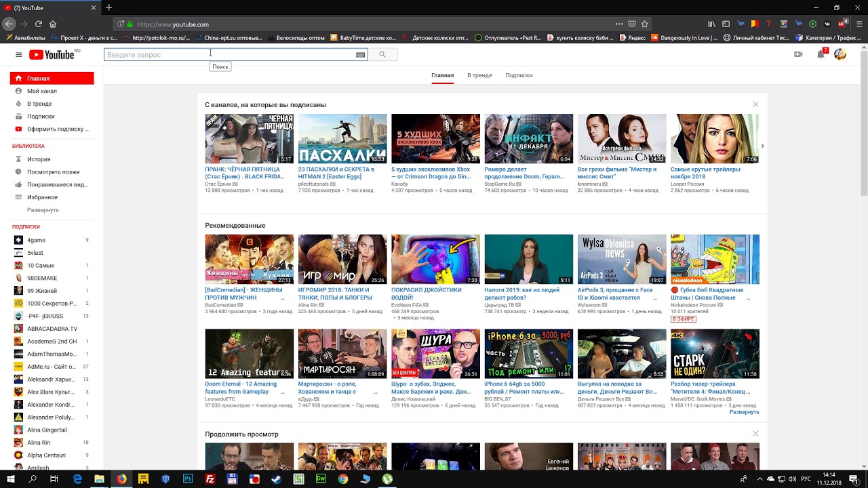Click the browser reload button
This screenshot has width=868, height=488.
(x=38, y=24)
